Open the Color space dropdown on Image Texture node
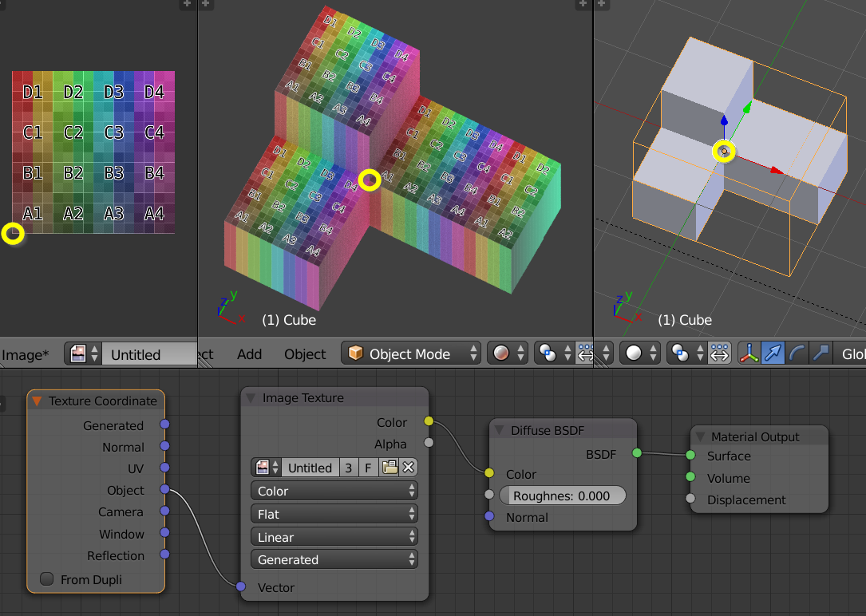Image resolution: width=866 pixels, height=616 pixels. click(x=334, y=490)
